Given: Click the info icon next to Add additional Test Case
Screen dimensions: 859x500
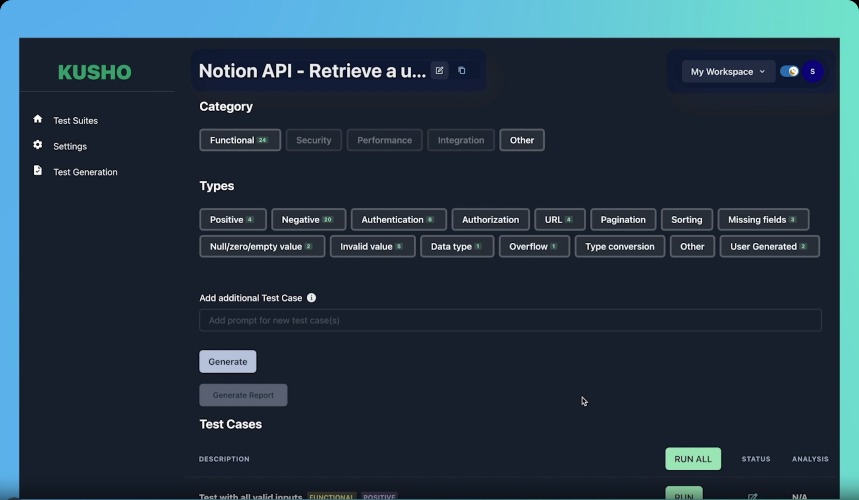Looking at the screenshot, I should (311, 298).
